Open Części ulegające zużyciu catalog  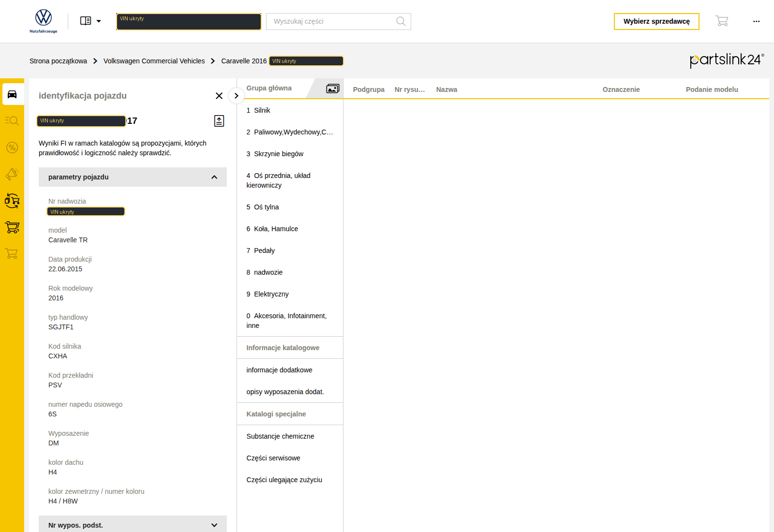(x=290, y=480)
